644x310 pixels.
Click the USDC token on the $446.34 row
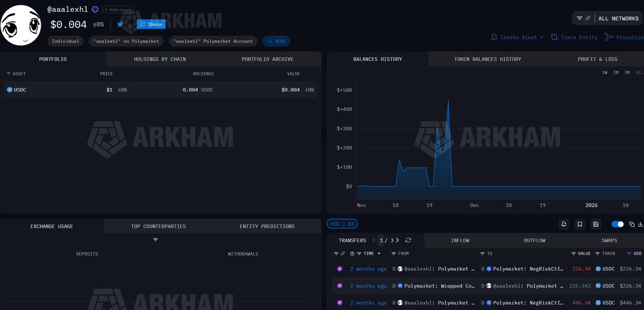click(605, 303)
